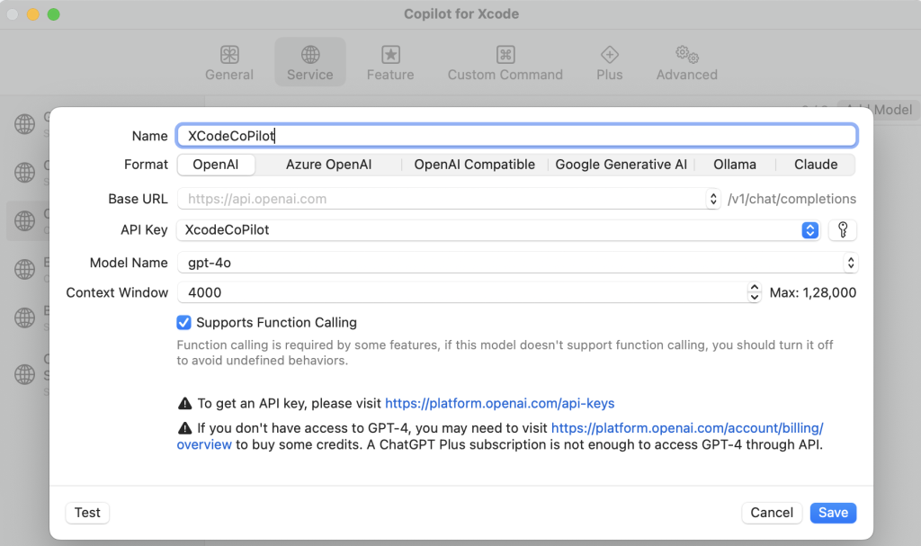Click the highlighted third sidebar globe icon
The height and width of the screenshot is (546, 921).
(x=25, y=221)
